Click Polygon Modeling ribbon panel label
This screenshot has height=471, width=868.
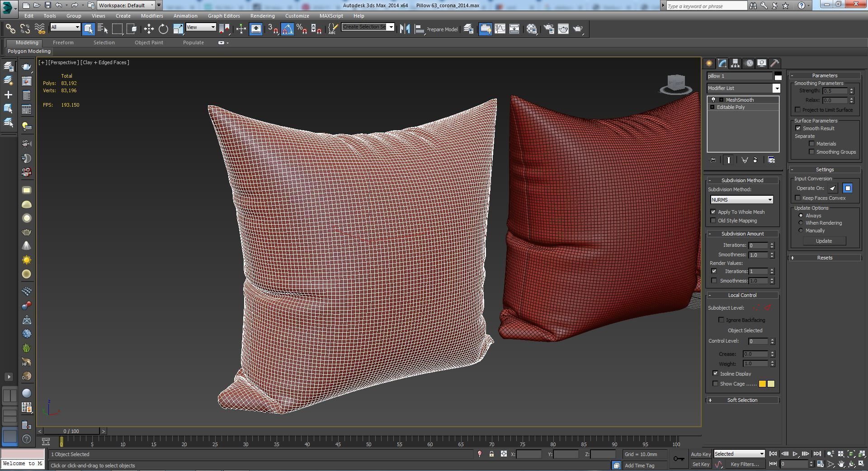(29, 51)
